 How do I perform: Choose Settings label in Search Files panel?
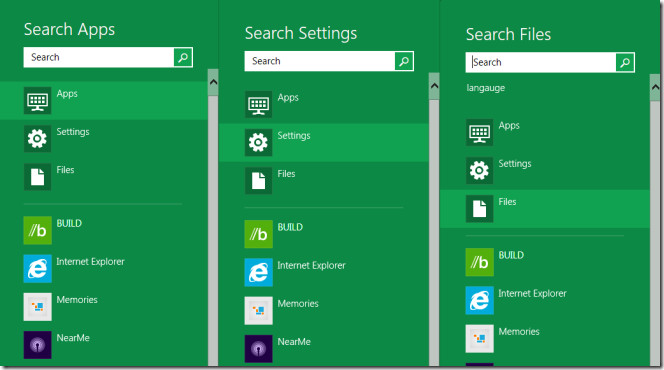[x=515, y=163]
